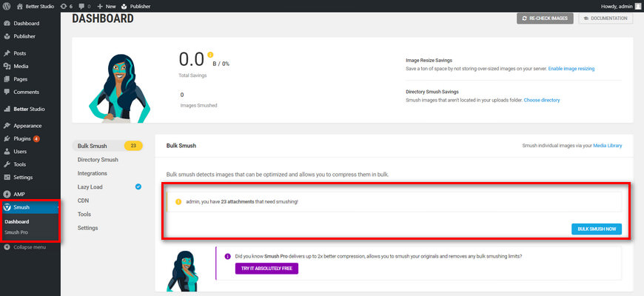Click the Dashboard gauge icon in sidebar
Image resolution: width=644 pixels, height=296 pixels.
7,24
